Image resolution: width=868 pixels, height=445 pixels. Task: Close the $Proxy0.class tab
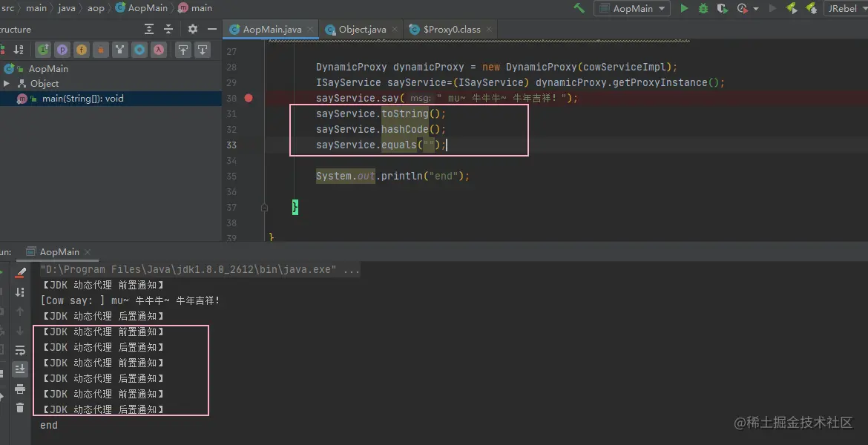click(x=489, y=30)
